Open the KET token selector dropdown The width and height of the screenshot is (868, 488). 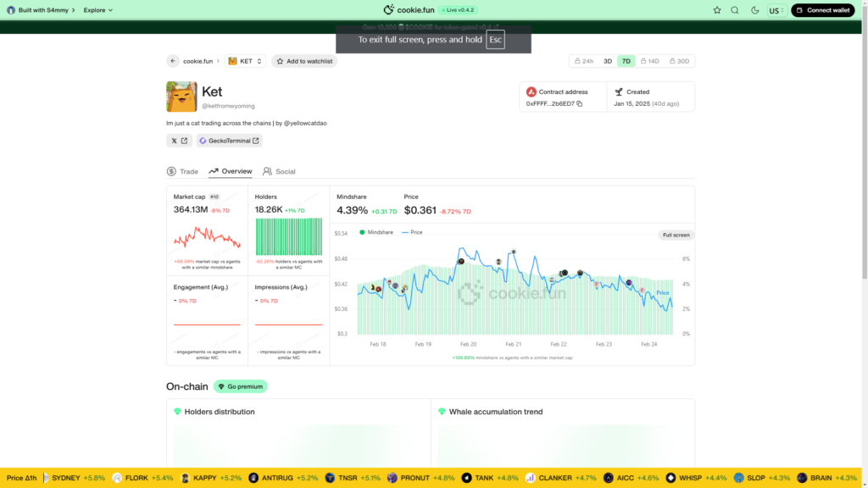pyautogui.click(x=246, y=61)
